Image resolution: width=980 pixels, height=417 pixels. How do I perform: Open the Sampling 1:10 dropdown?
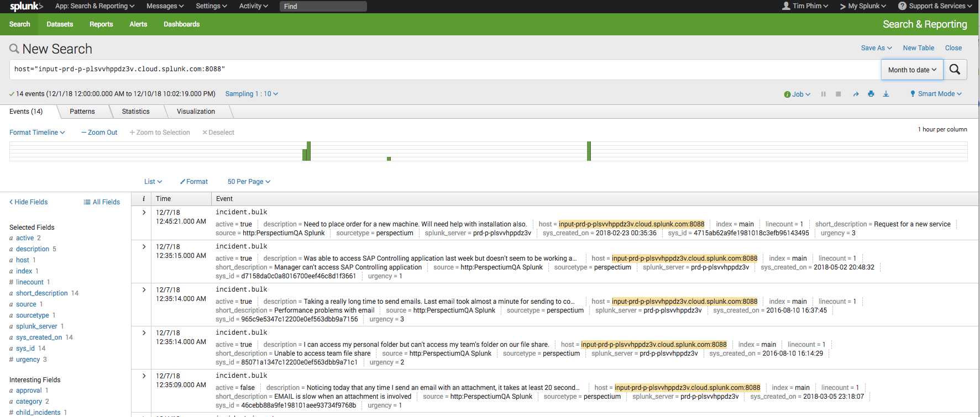tap(251, 94)
